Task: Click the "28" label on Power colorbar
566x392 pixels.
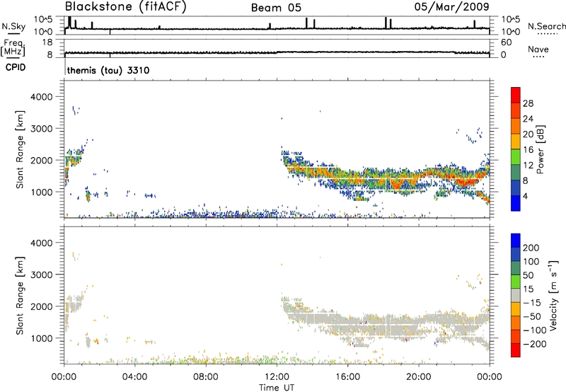Action: [x=528, y=103]
